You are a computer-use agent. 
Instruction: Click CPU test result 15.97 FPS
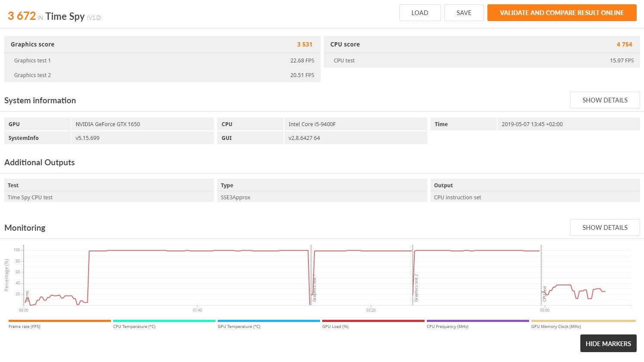point(622,61)
